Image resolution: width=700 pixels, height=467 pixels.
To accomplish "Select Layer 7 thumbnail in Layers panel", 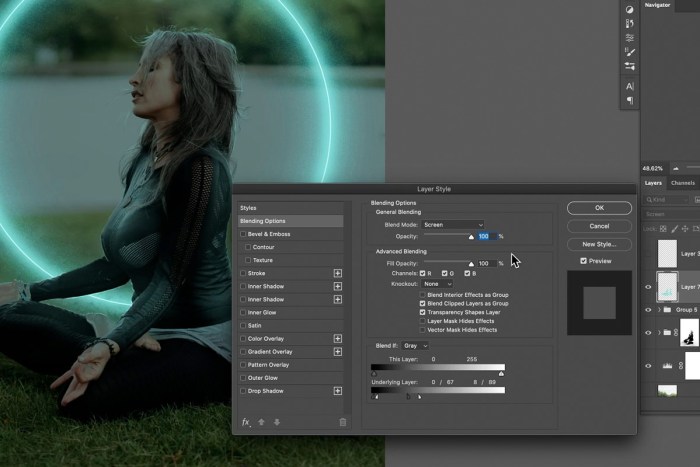I will [667, 286].
